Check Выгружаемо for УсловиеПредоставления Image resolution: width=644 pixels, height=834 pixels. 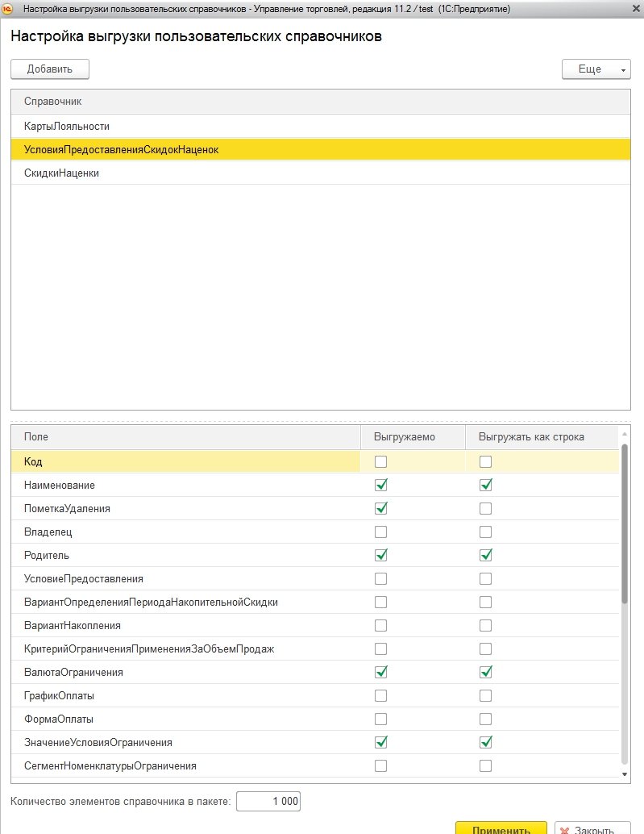pyautogui.click(x=381, y=578)
